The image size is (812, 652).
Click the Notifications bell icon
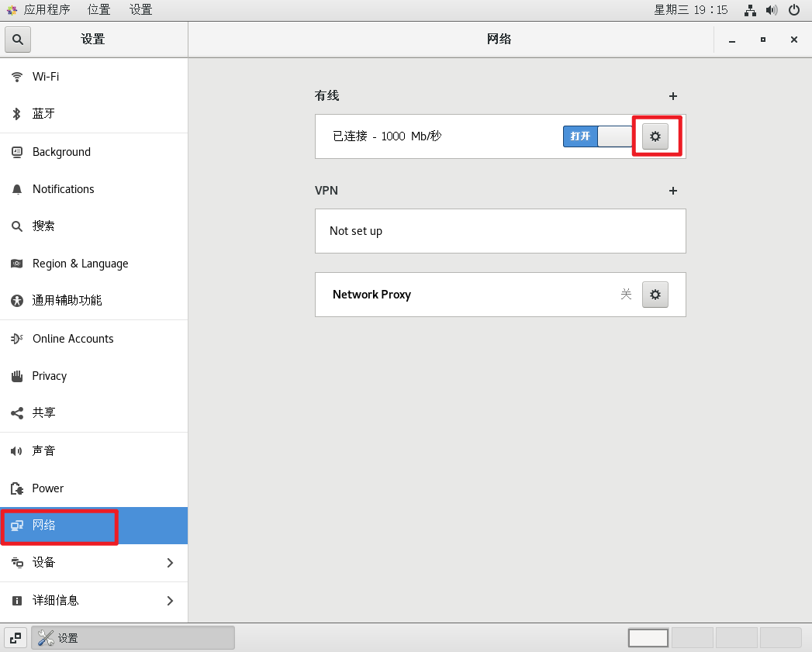tap(17, 189)
